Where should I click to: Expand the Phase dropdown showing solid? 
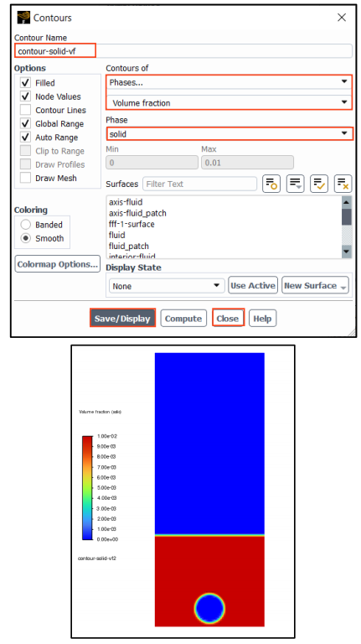229,134
